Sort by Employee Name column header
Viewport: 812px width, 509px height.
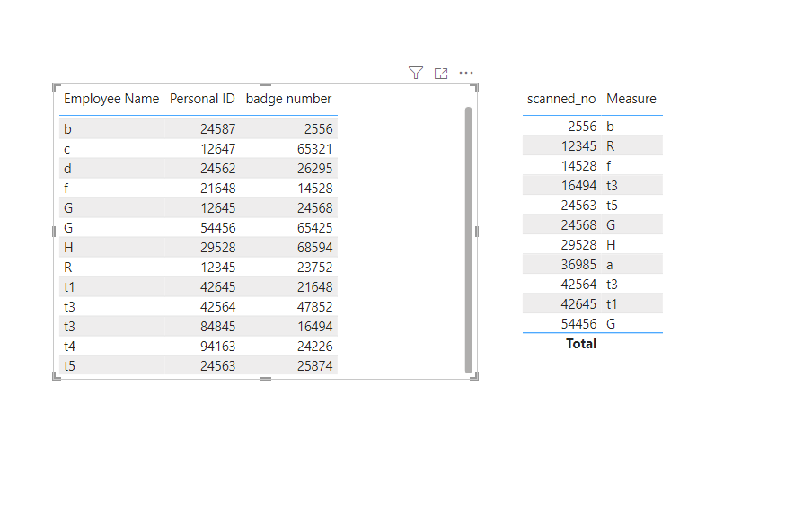111,99
